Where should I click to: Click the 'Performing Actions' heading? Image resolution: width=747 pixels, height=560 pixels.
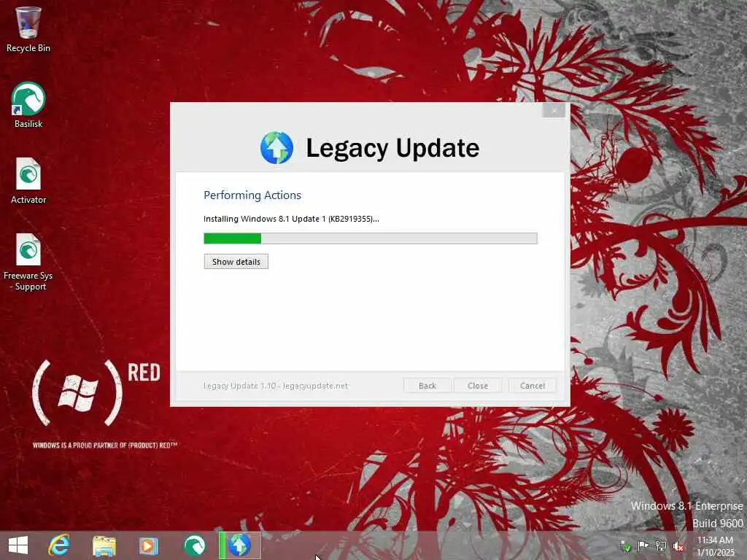(252, 195)
